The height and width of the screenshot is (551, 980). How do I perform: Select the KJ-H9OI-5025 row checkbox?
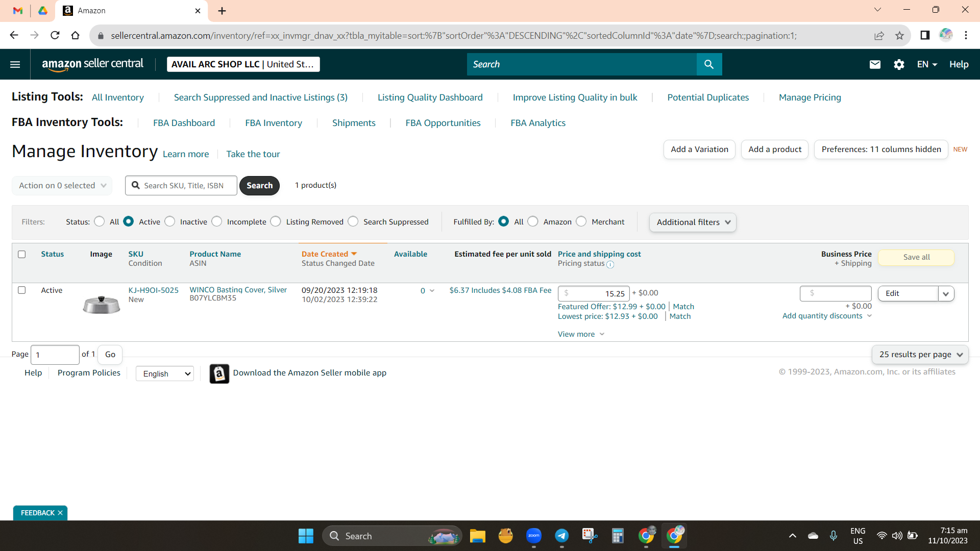click(21, 290)
